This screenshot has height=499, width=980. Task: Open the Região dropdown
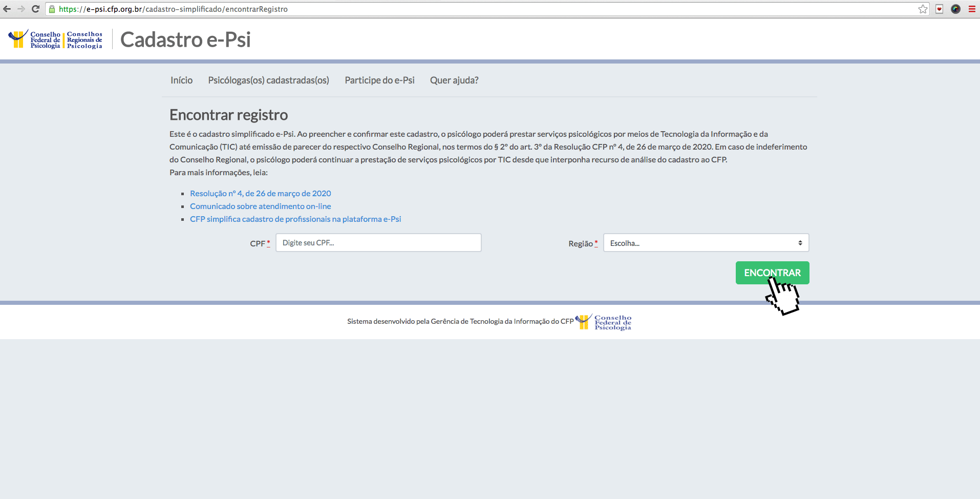click(x=706, y=243)
